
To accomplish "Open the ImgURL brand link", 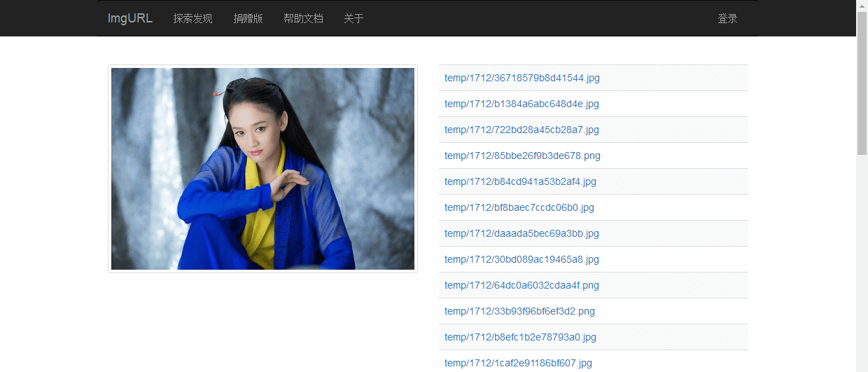I will point(130,18).
